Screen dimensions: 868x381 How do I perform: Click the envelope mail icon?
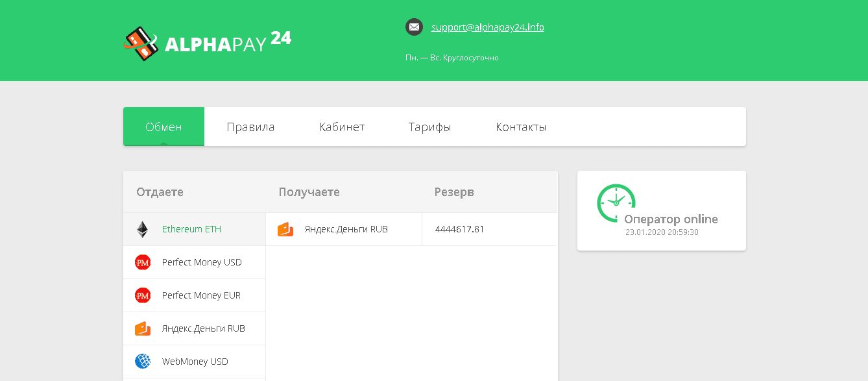414,27
